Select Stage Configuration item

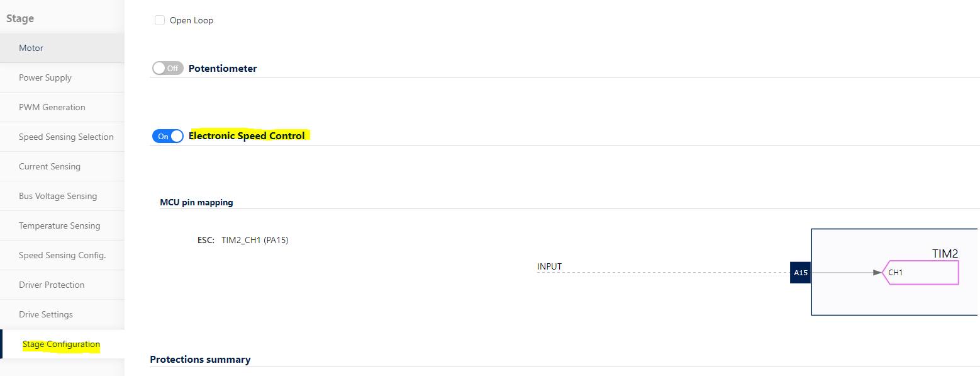pyautogui.click(x=62, y=344)
